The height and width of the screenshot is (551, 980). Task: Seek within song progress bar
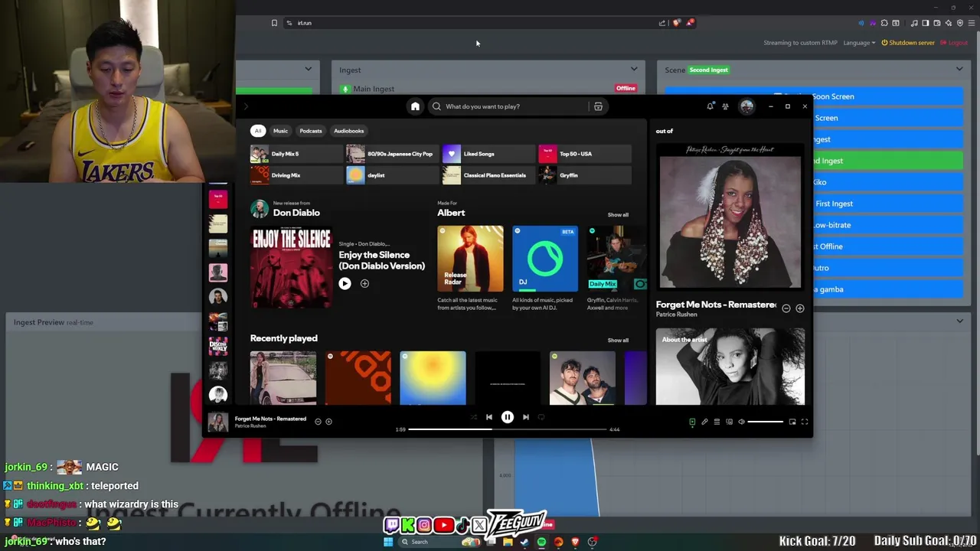pos(507,429)
